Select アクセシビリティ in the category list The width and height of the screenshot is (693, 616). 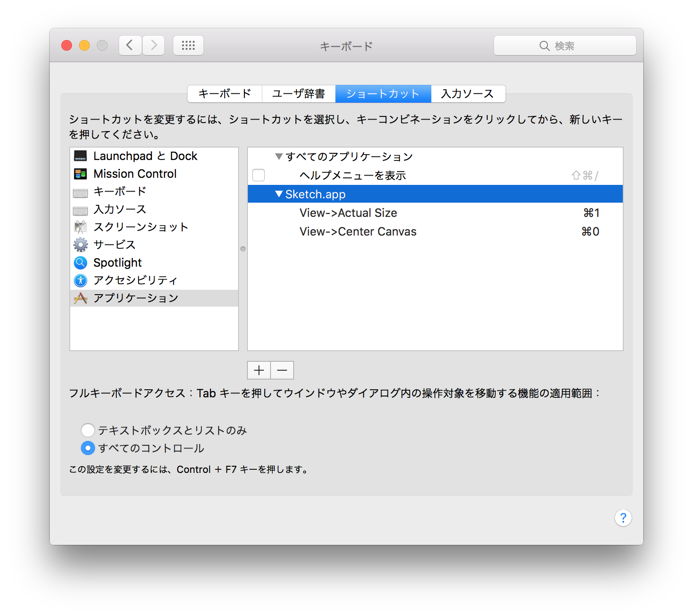pos(154,280)
